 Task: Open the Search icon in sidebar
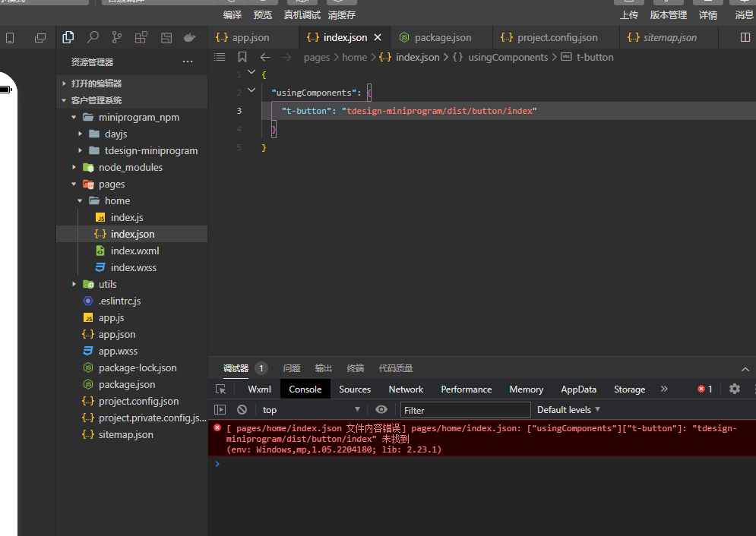(x=93, y=37)
